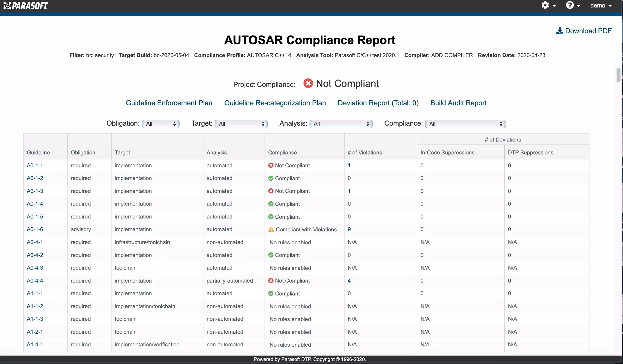The height and width of the screenshot is (364, 623).
Task: Click 'No rules enabled' in A0-4-3 row
Action: coord(290,268)
